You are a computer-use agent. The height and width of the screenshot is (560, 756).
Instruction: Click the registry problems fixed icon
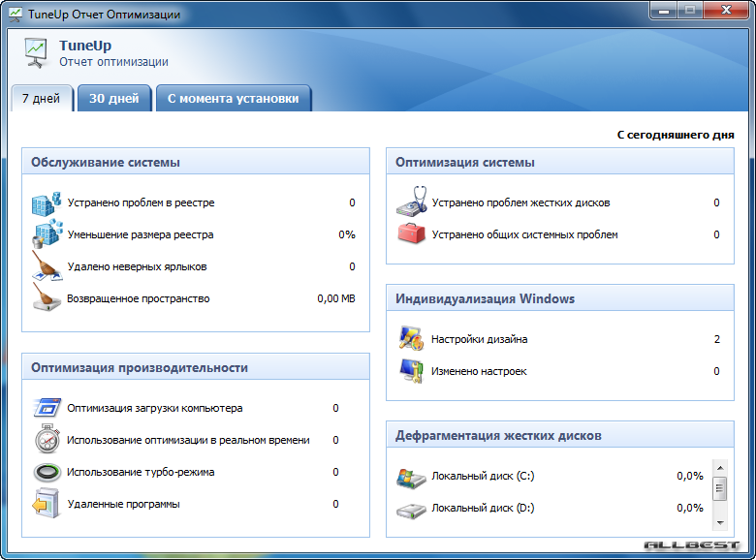(47, 202)
